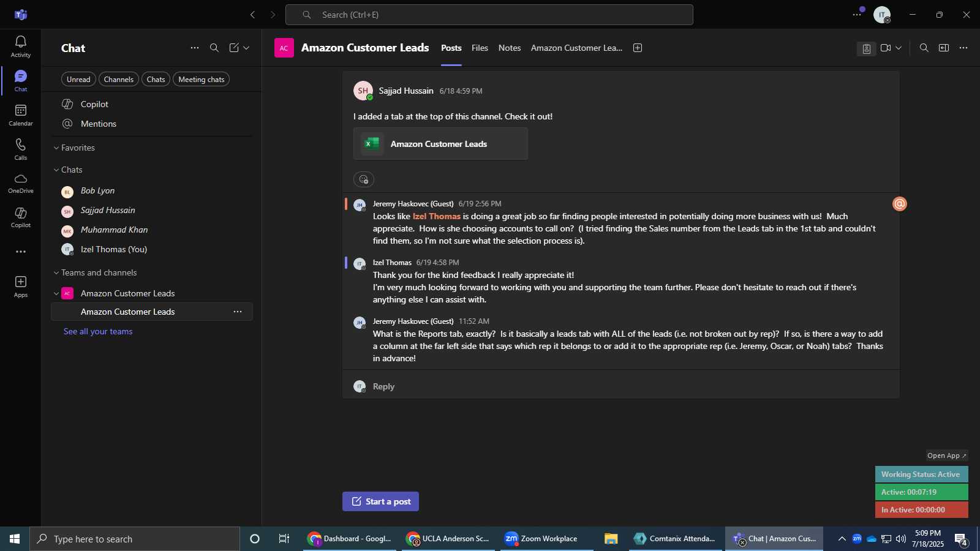Go forward in navigation history
Image resolution: width=980 pixels, height=551 pixels.
[x=273, y=15]
